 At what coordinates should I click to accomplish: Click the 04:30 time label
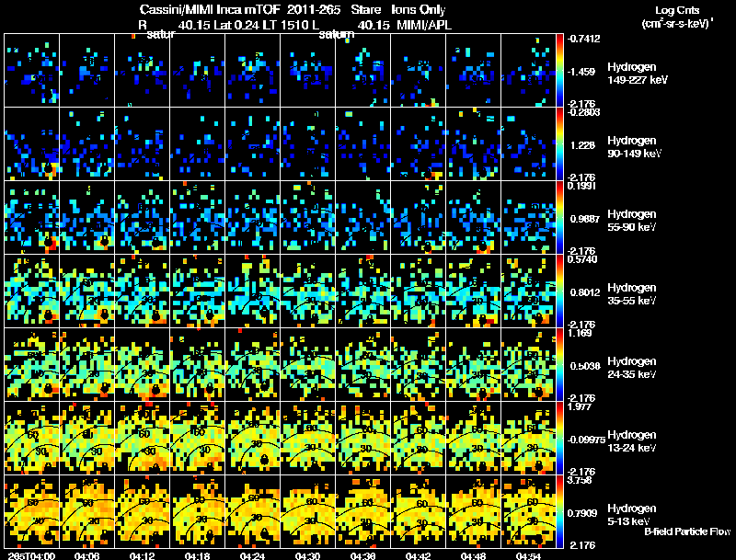pyautogui.click(x=307, y=555)
